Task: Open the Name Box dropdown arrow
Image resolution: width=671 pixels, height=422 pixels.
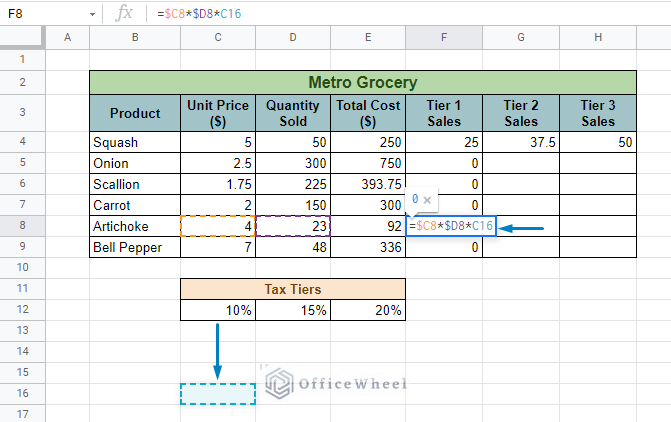Action: click(x=92, y=15)
